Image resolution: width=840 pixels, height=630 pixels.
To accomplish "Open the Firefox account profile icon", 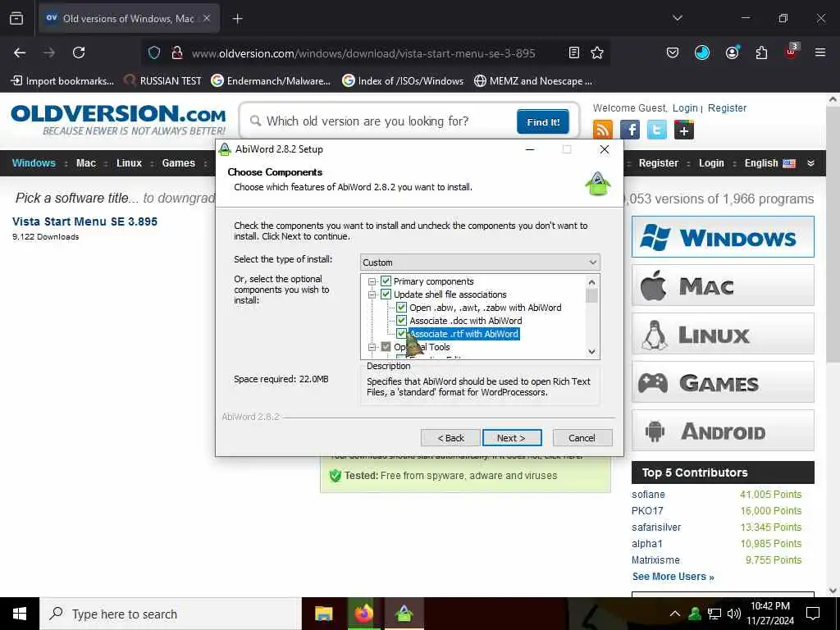I will (x=732, y=52).
